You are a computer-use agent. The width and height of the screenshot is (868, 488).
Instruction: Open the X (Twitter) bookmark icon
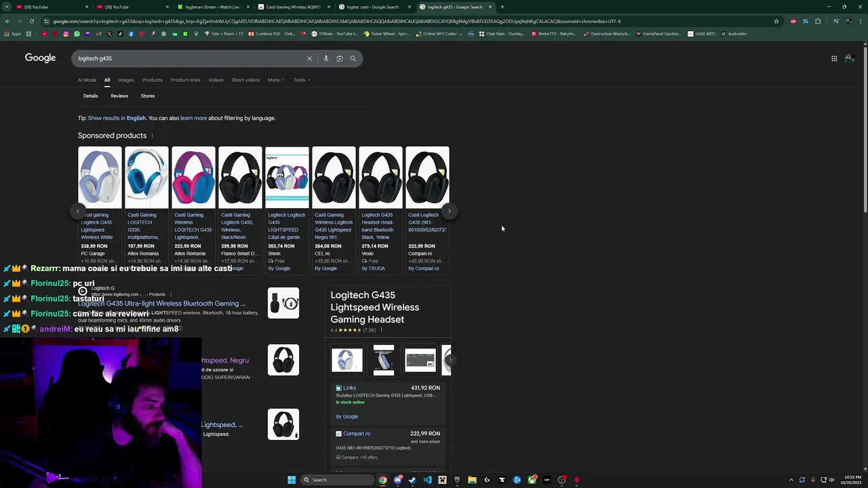pos(109,34)
